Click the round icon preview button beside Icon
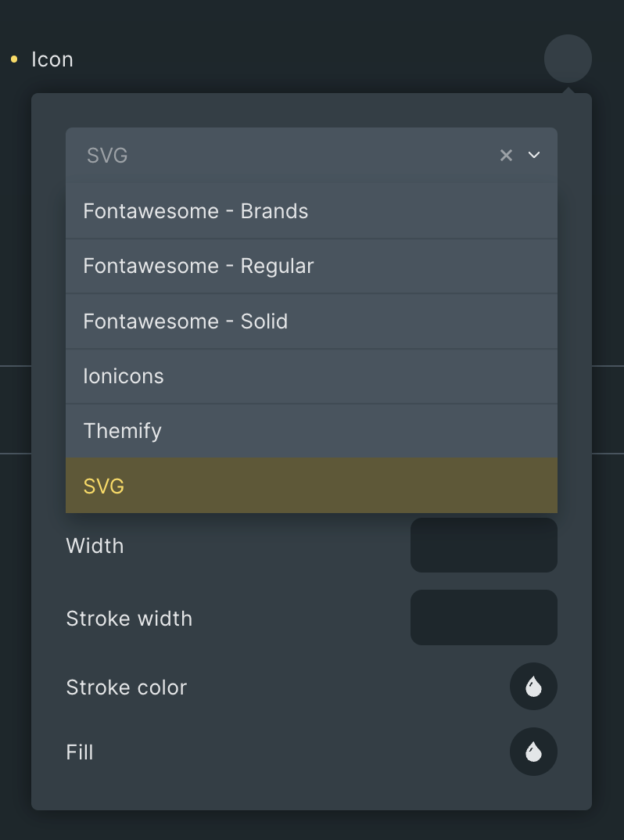The image size is (624, 840). (568, 59)
